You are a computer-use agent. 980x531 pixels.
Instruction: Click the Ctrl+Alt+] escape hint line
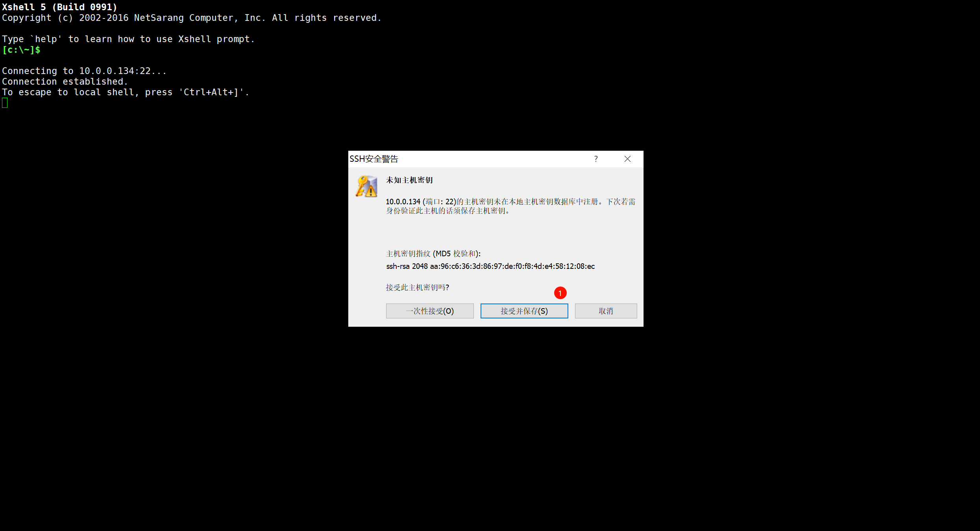click(x=125, y=92)
